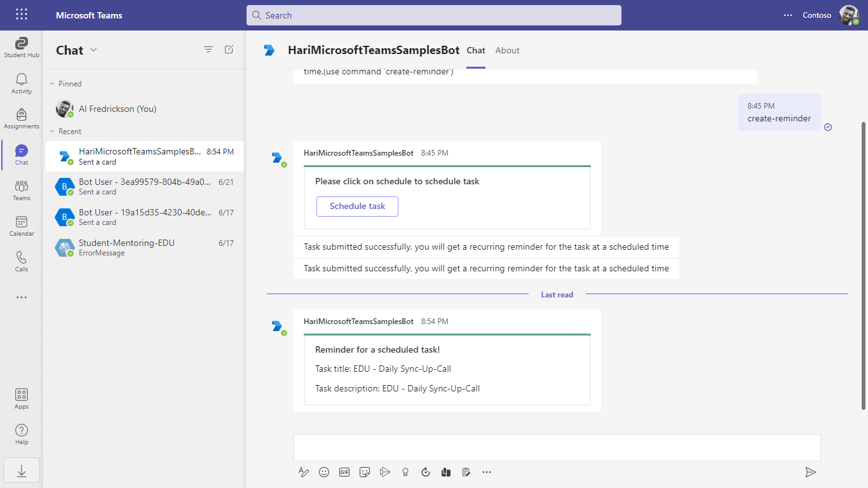Click the first 'Task submitted successfully' message

pos(486,247)
